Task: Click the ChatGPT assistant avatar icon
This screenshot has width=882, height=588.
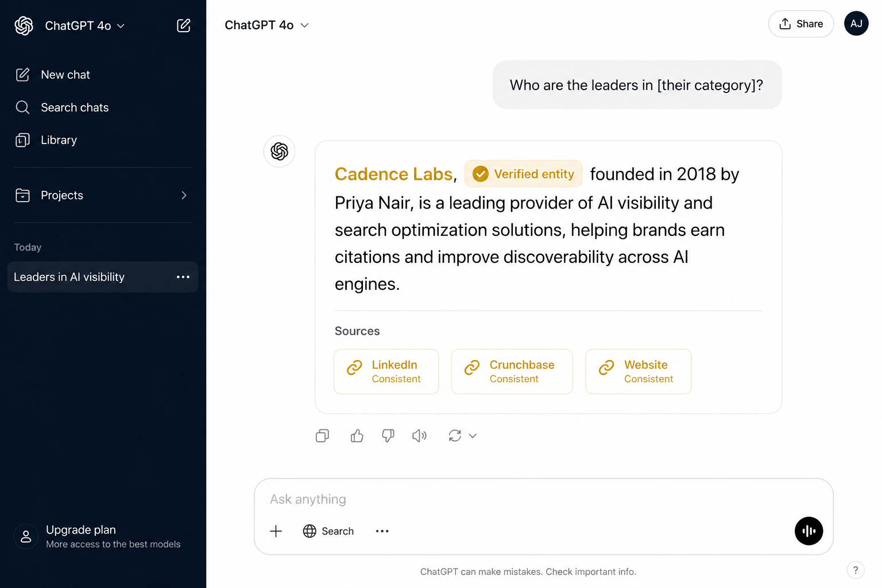Action: coord(280,152)
